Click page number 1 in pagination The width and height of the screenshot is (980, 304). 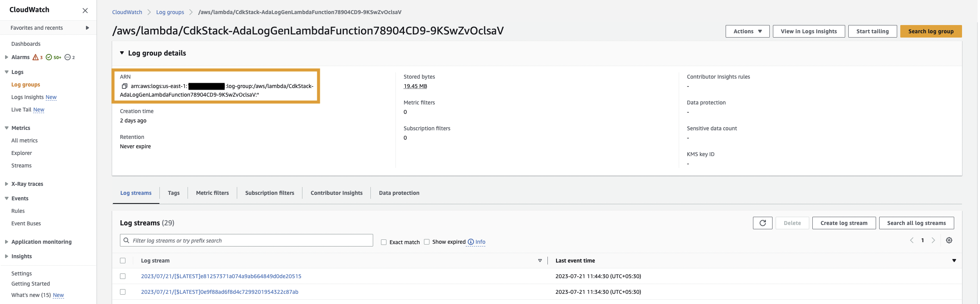coord(923,240)
